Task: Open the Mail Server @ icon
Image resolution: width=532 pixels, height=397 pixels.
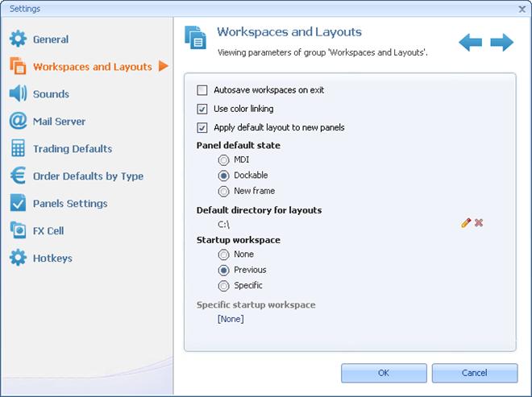Action: 18,122
